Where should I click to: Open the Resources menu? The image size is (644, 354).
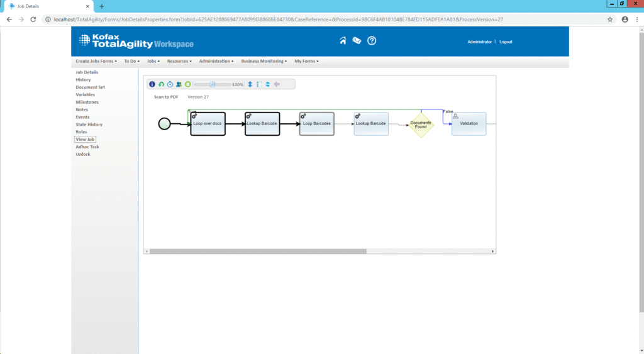tap(179, 62)
